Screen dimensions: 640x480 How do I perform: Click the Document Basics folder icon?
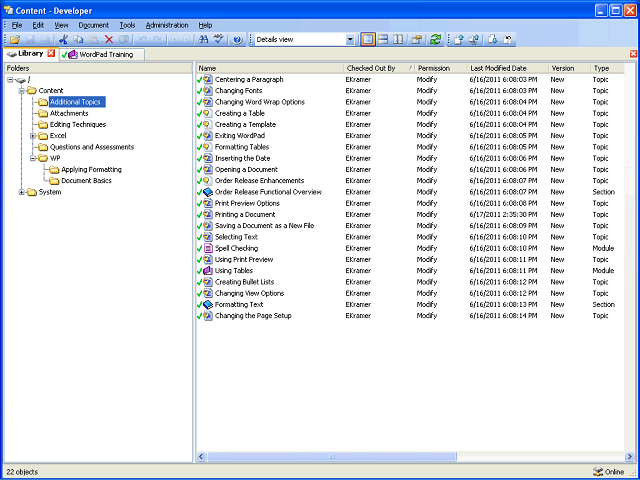[54, 181]
